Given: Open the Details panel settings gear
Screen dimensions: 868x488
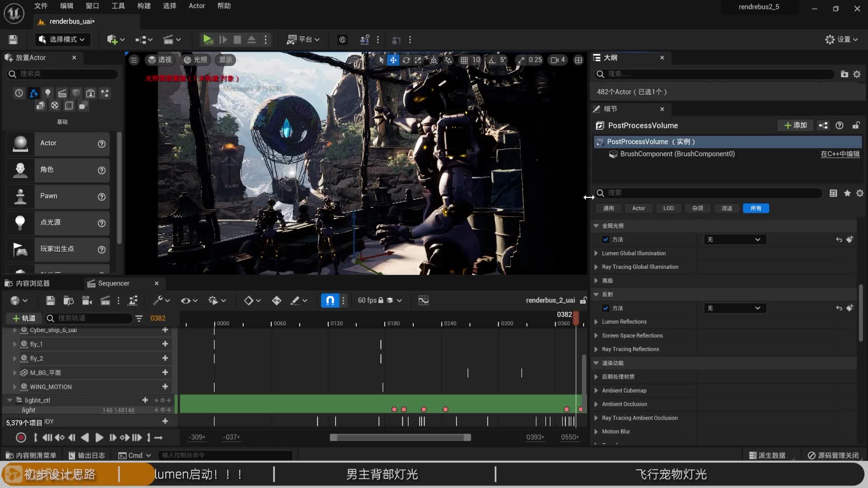Looking at the screenshot, I should tap(860, 193).
